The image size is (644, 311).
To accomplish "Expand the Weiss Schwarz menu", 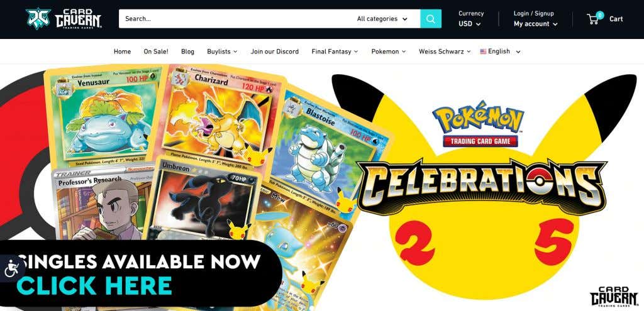I will [445, 52].
